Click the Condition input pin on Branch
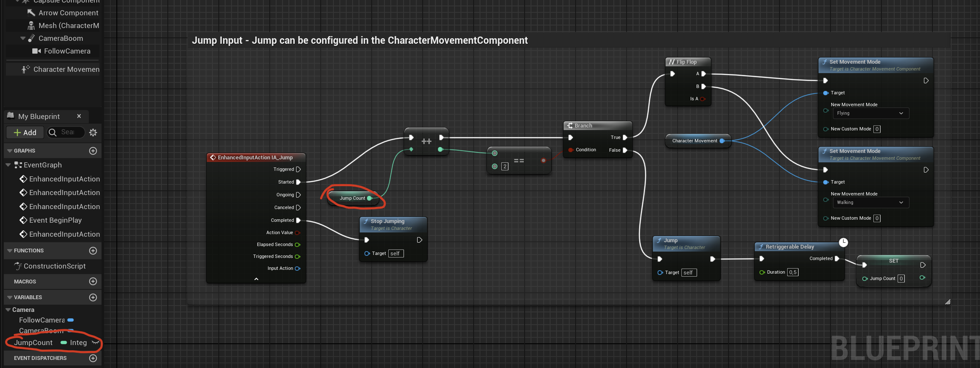980x368 pixels. 571,150
